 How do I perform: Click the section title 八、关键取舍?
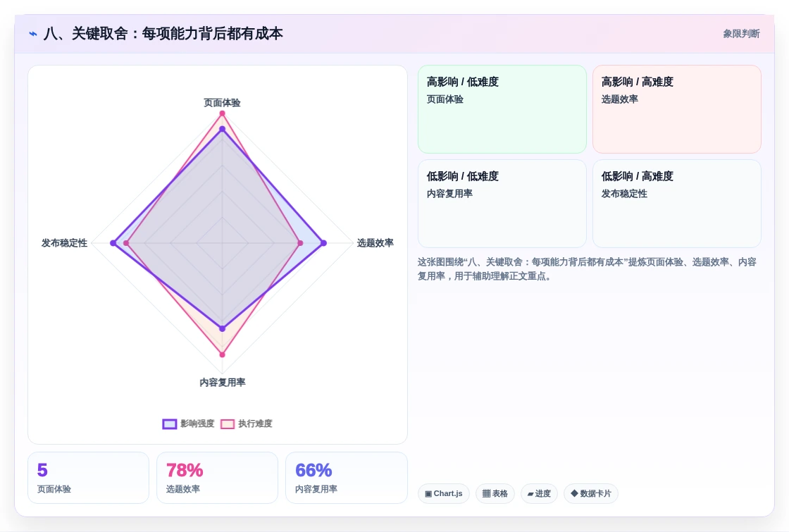[x=163, y=34]
